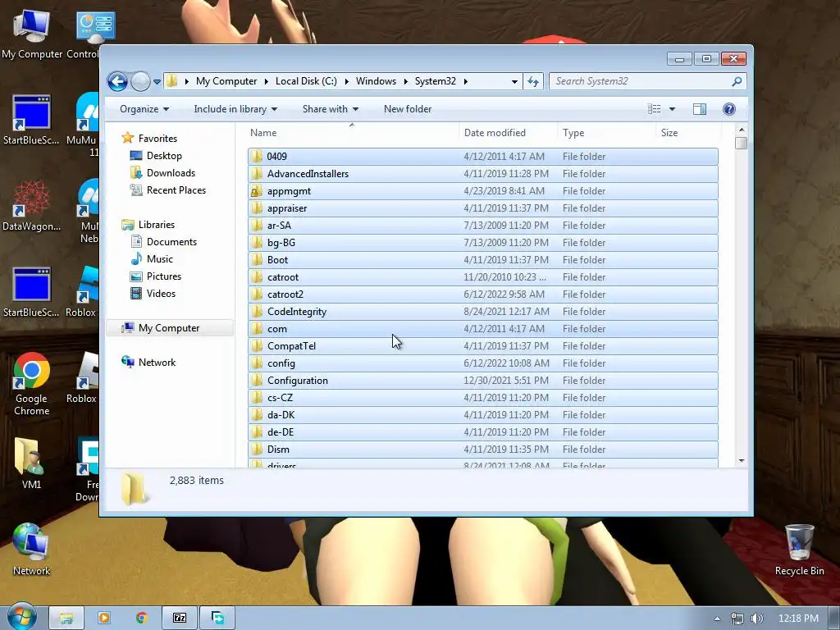840x630 pixels.
Task: Open the Windows Start menu orb
Action: point(22,617)
